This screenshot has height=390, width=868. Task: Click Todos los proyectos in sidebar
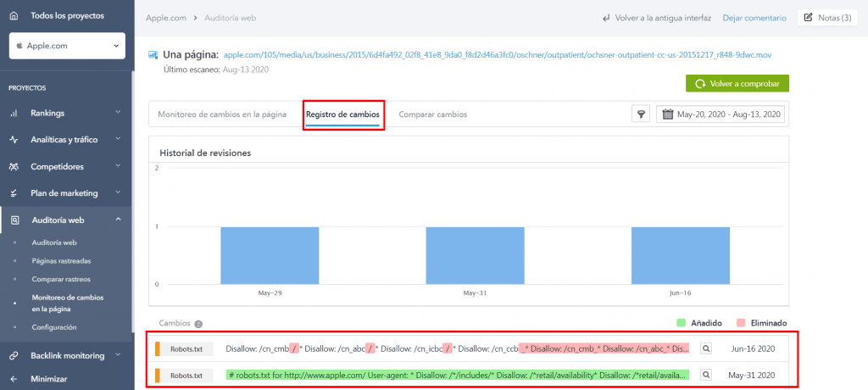coord(68,16)
